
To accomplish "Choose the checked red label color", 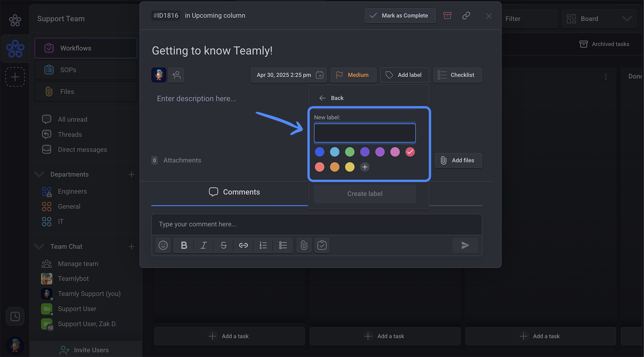I will (x=410, y=152).
